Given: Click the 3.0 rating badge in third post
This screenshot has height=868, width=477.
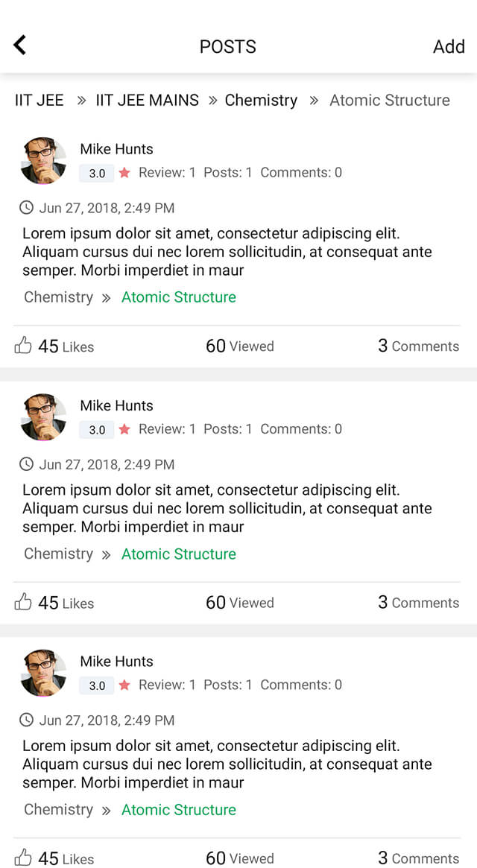Looking at the screenshot, I should pos(97,685).
